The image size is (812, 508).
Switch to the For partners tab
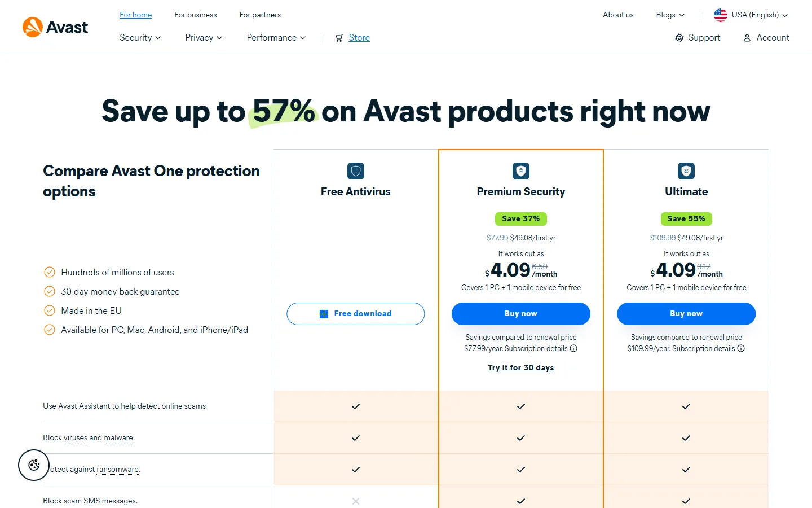point(260,15)
